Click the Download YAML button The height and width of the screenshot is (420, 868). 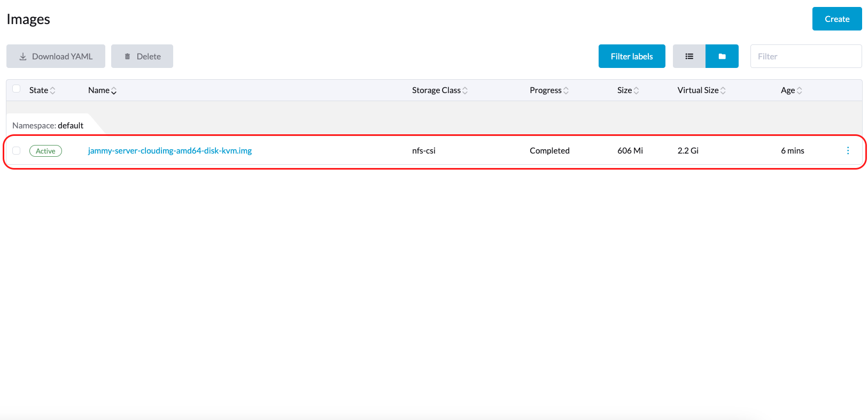pos(56,56)
